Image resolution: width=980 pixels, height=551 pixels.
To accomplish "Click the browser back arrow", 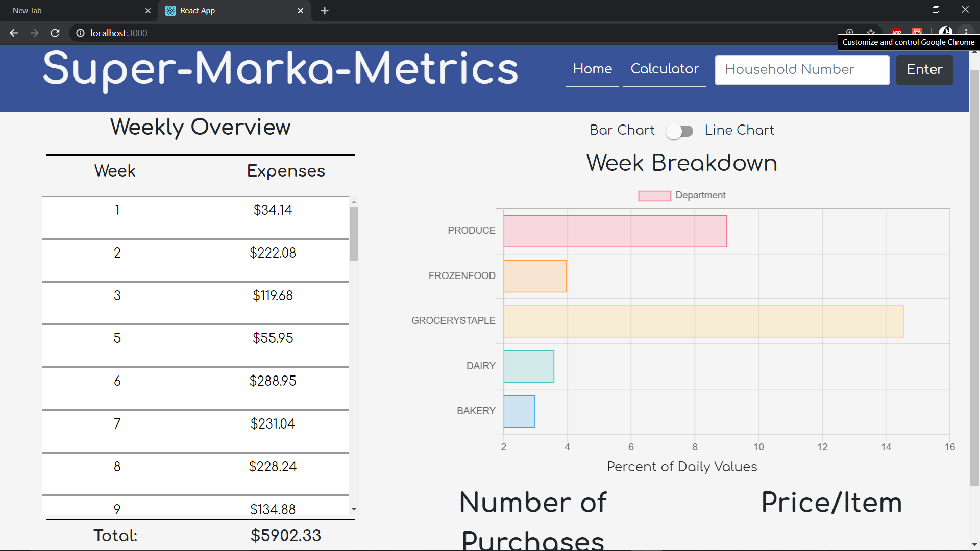I will [x=14, y=33].
